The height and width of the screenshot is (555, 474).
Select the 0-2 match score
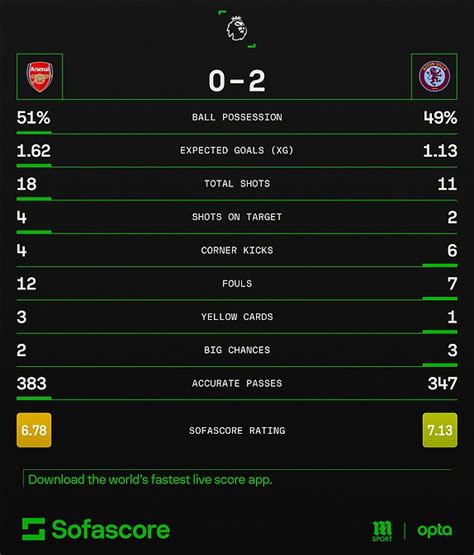237,81
